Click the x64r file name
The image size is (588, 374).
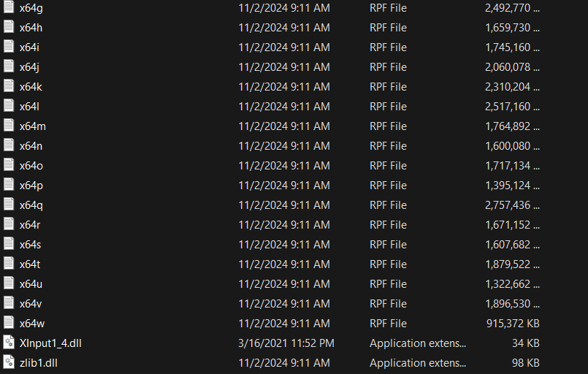click(30, 225)
